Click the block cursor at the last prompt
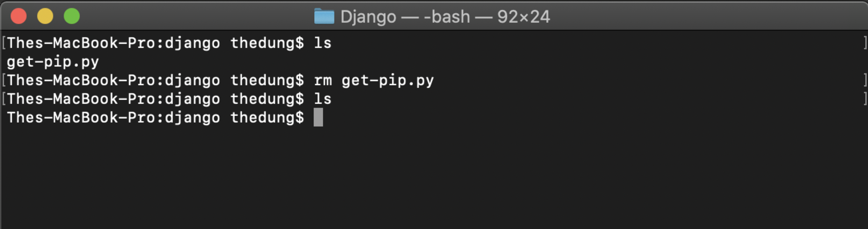868x229 pixels. [318, 117]
